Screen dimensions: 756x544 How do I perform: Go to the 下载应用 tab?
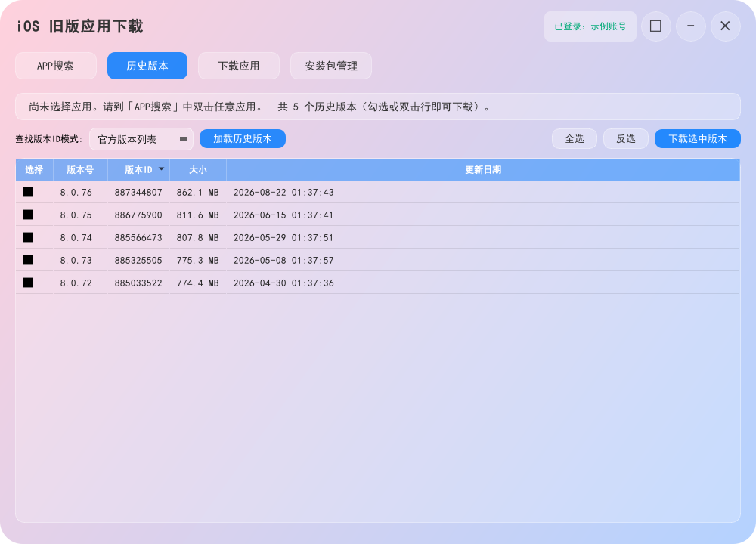coord(239,66)
